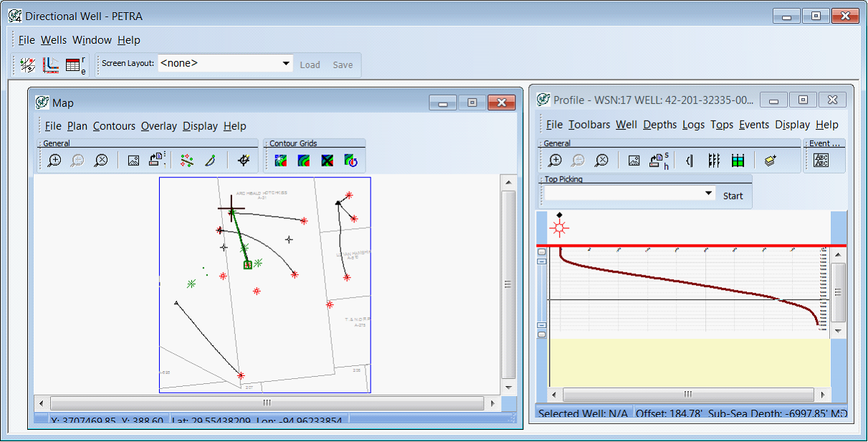
Task: Open the red table icon in main toolbar
Action: point(75,65)
